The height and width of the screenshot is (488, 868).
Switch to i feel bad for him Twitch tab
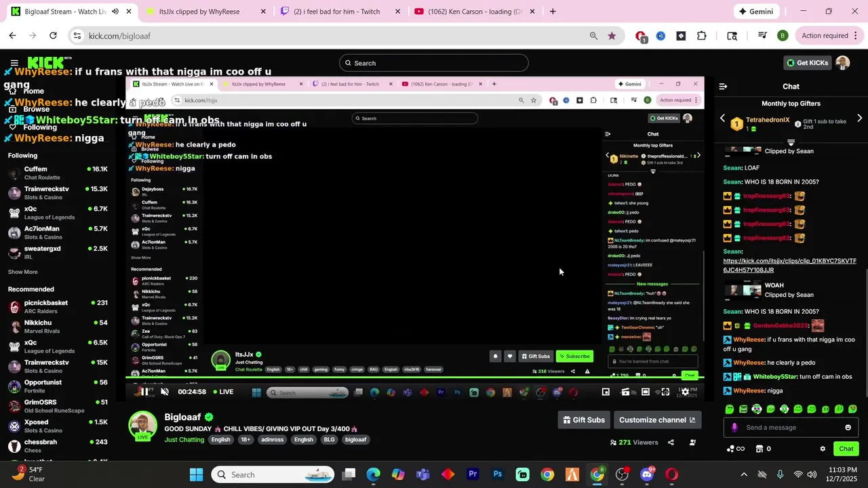tap(338, 12)
